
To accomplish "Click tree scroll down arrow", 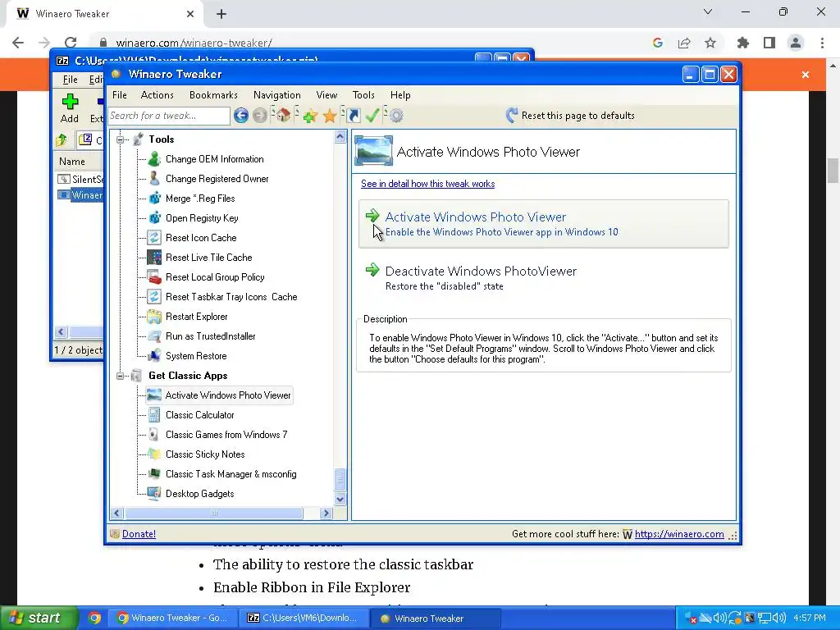I will 340,500.
